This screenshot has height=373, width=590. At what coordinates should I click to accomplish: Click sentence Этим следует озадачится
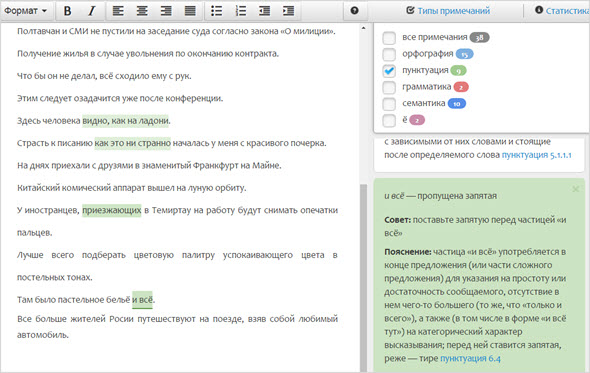point(120,98)
